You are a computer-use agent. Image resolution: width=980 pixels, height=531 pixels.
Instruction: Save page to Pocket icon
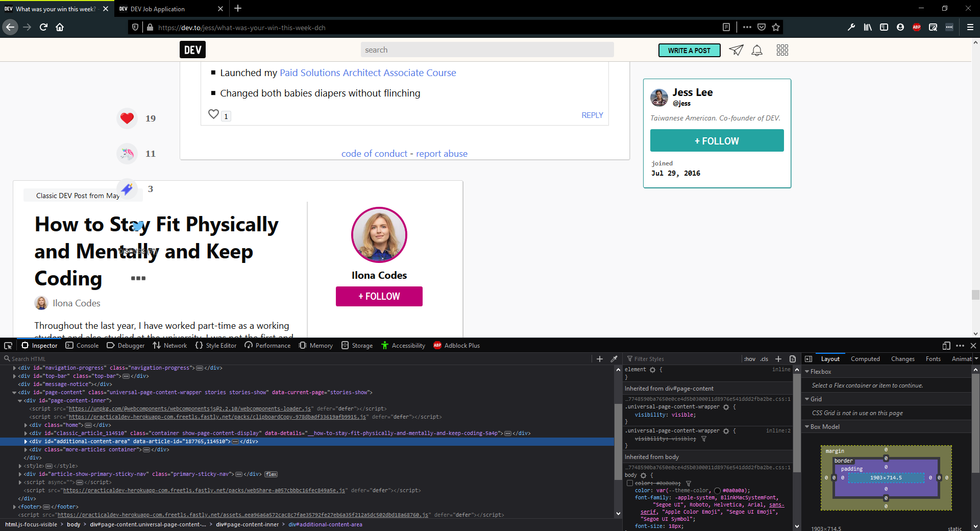[762, 27]
